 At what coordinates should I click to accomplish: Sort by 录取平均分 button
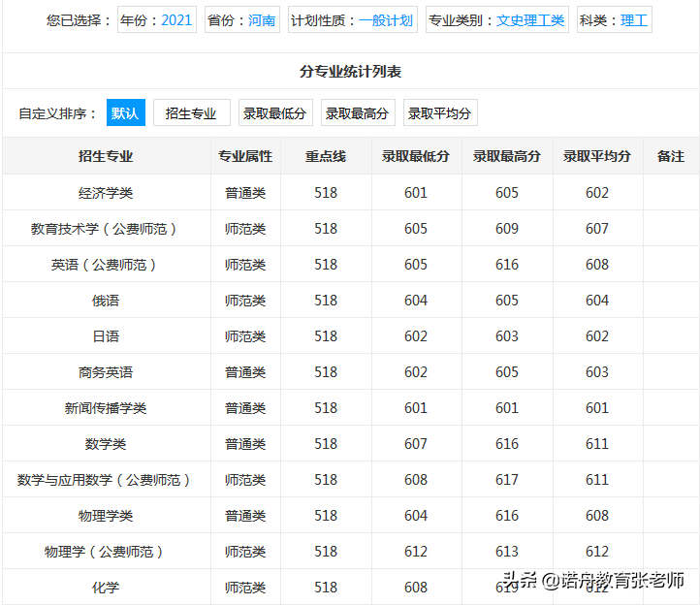click(440, 112)
